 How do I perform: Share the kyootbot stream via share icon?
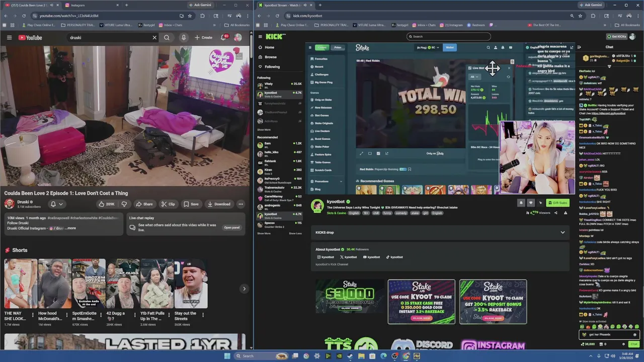pyautogui.click(x=555, y=213)
